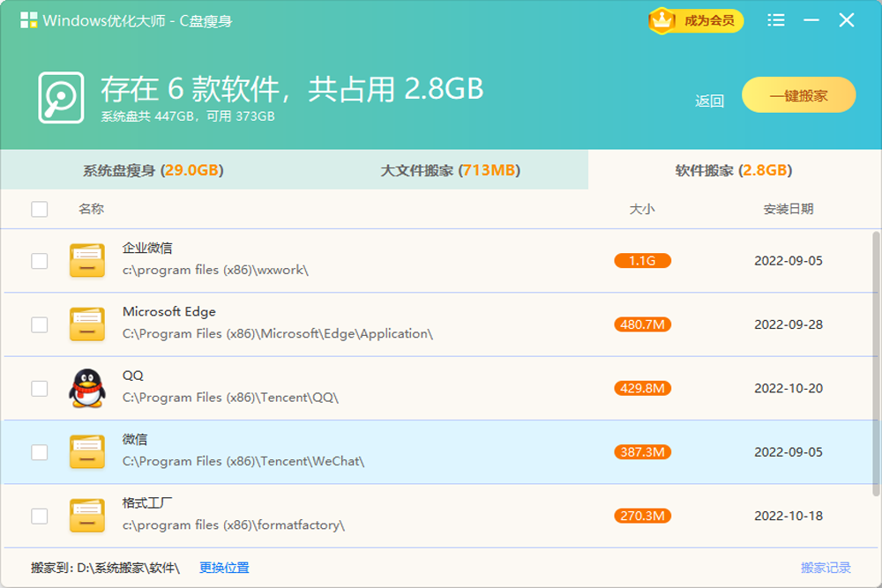Tick the checkbox next to Microsoft Edge
The width and height of the screenshot is (882, 588).
click(40, 324)
